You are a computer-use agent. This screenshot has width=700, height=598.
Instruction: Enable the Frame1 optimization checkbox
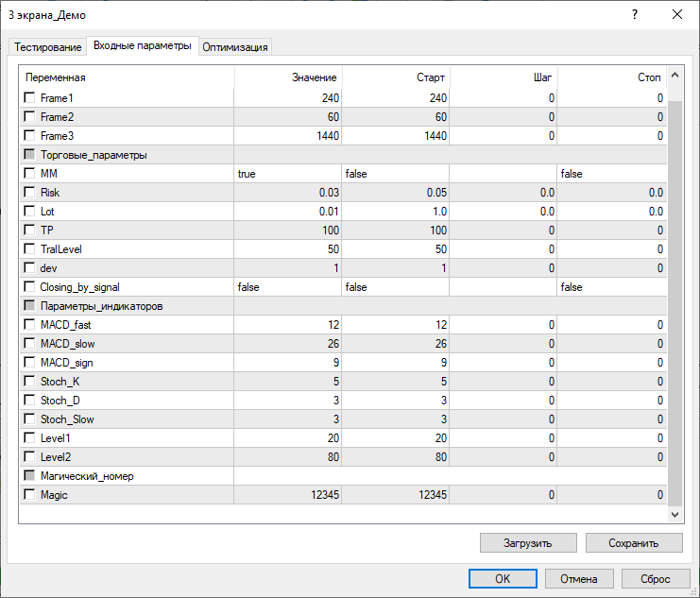coord(30,98)
